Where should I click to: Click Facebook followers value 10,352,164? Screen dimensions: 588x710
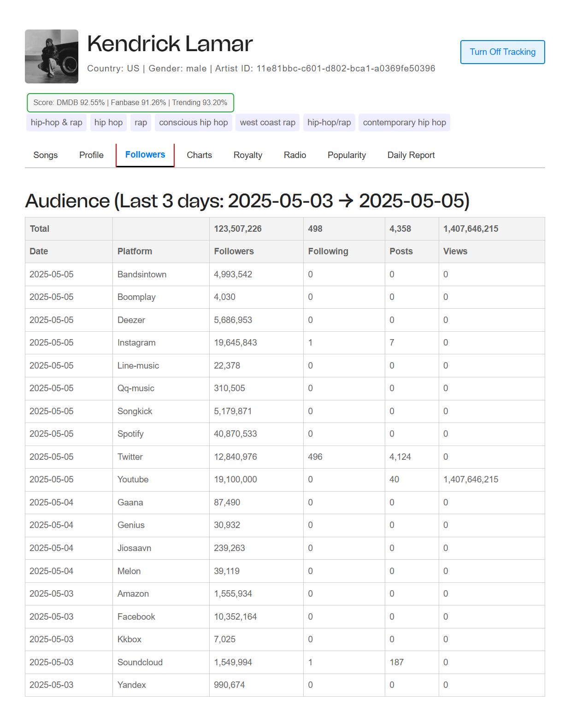[235, 617]
